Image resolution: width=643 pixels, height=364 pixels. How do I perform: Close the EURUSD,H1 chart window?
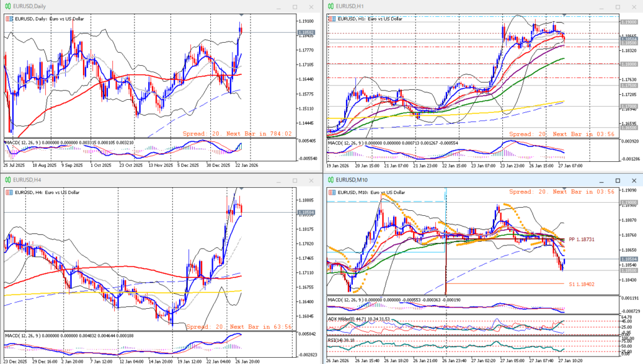pos(633,6)
